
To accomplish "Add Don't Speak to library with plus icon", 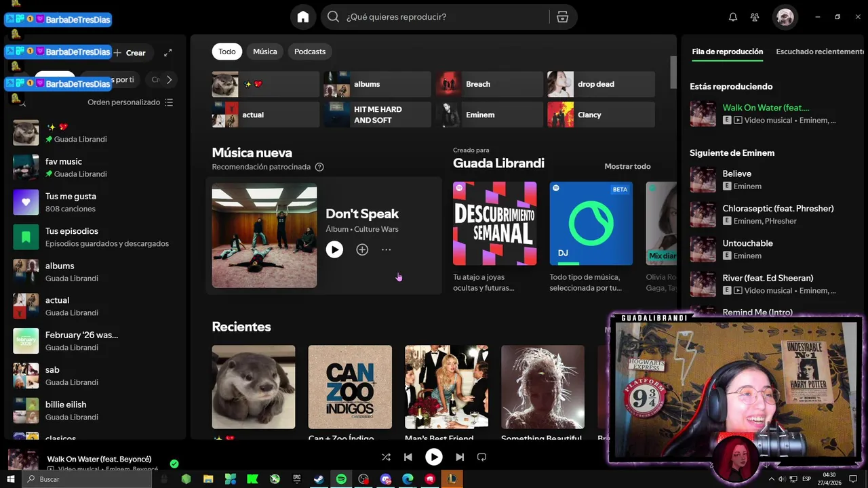I will tap(362, 249).
